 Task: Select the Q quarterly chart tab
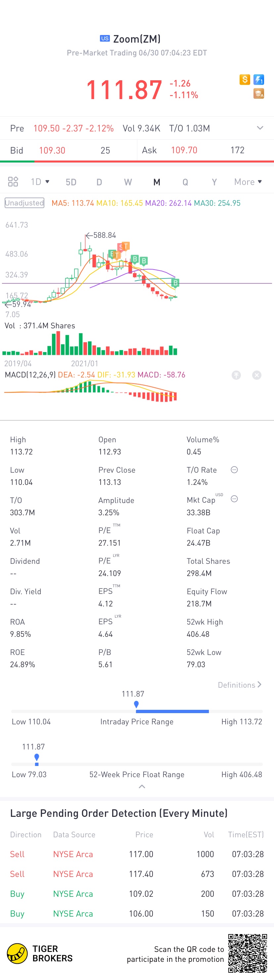pyautogui.click(x=185, y=182)
